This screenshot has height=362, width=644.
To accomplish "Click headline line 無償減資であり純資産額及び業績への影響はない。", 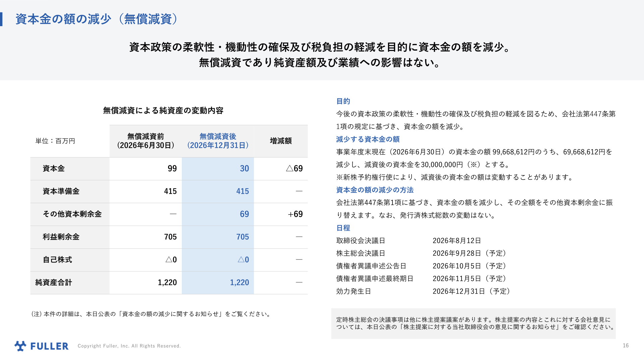I will [320, 63].
